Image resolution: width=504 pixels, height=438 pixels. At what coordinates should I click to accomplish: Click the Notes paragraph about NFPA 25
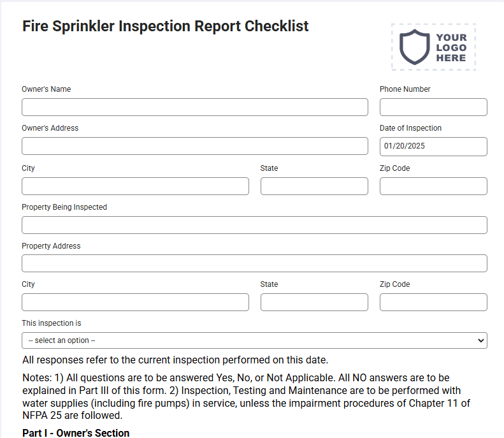[x=246, y=397]
